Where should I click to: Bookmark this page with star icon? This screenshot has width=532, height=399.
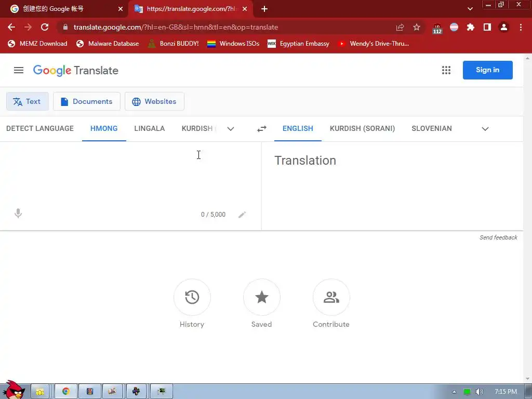pyautogui.click(x=417, y=27)
